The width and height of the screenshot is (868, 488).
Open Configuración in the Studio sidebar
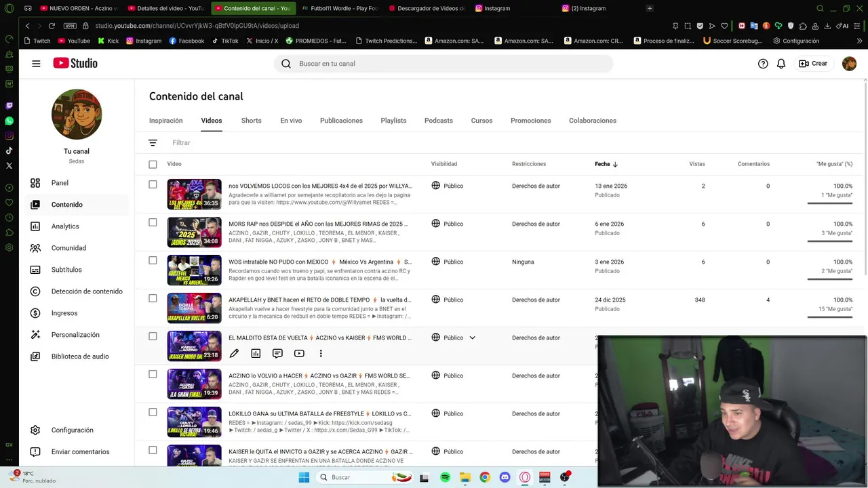pos(77,430)
